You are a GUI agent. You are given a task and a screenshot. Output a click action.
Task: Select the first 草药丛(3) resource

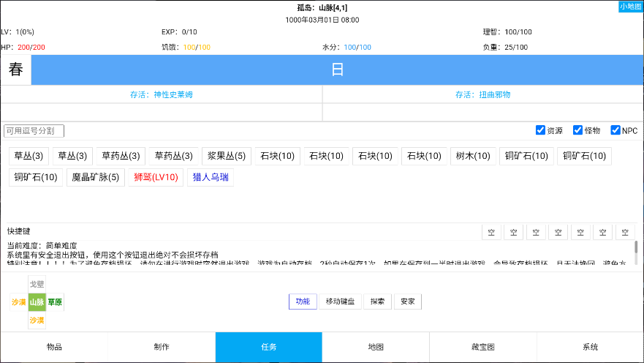coord(121,156)
